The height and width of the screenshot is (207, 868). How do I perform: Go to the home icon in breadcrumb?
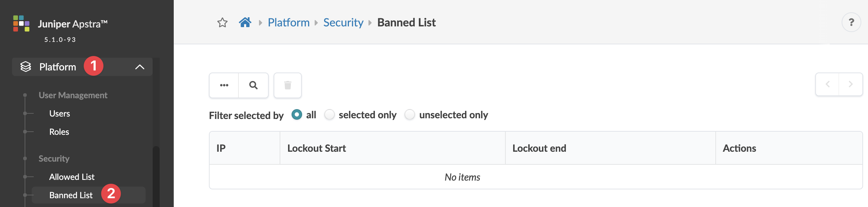click(245, 23)
